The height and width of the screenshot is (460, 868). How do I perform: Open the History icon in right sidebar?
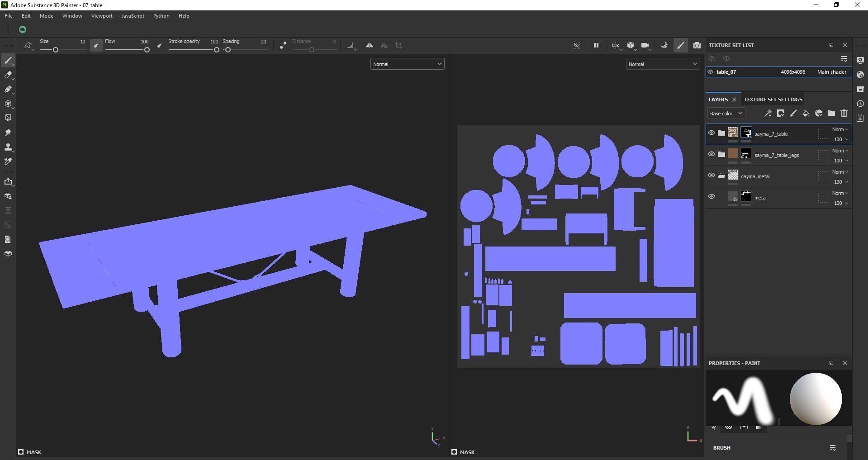click(860, 104)
